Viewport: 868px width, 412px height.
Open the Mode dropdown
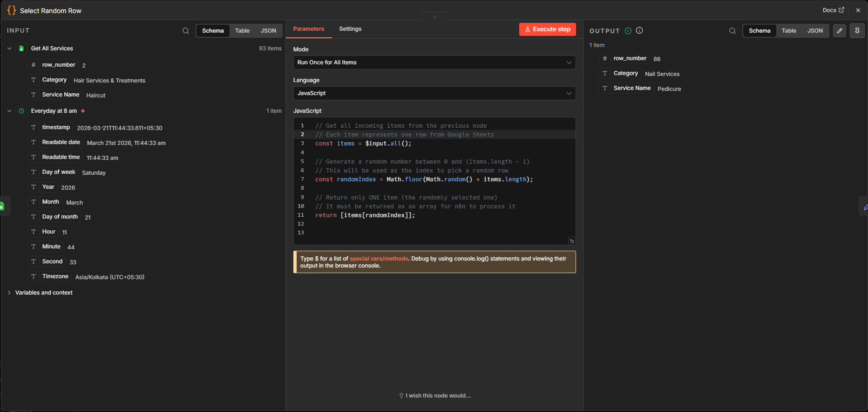tap(434, 62)
